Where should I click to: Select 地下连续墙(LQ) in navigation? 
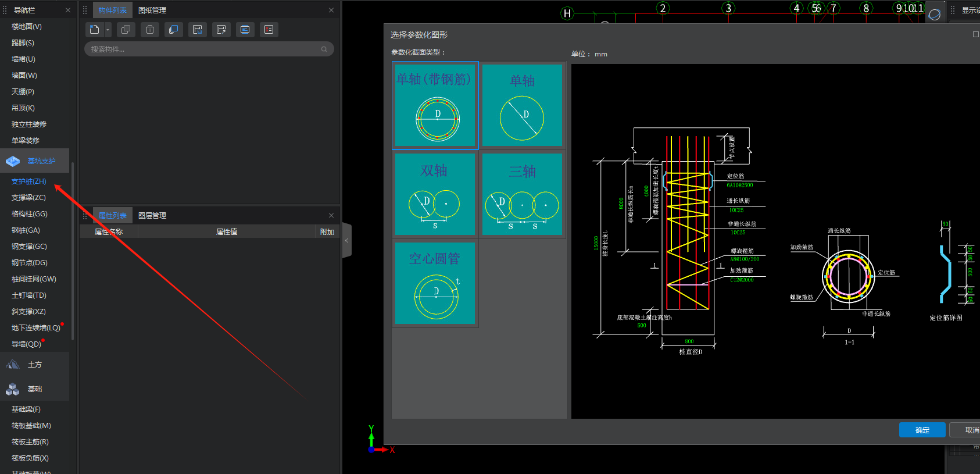click(35, 328)
